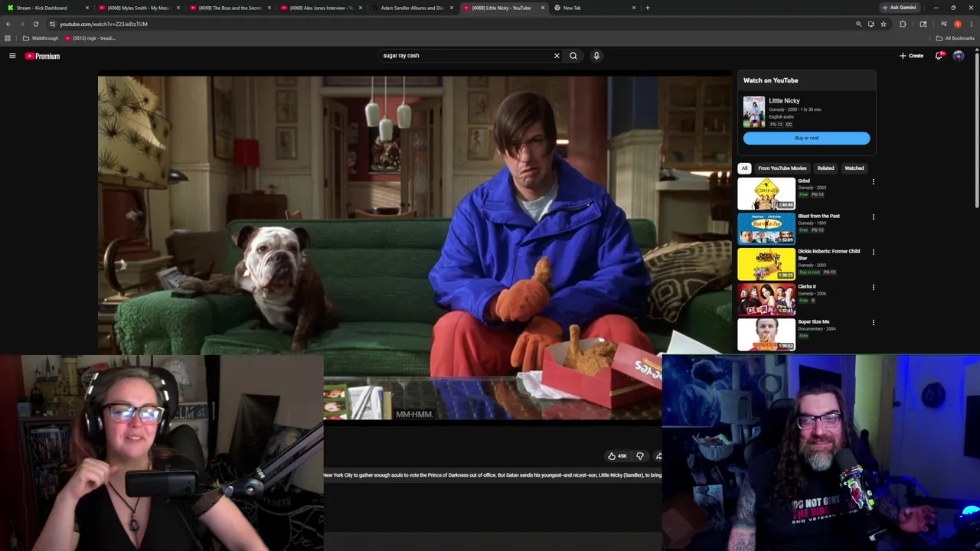
Task: Open All Bookmarks folder
Action: point(955,38)
